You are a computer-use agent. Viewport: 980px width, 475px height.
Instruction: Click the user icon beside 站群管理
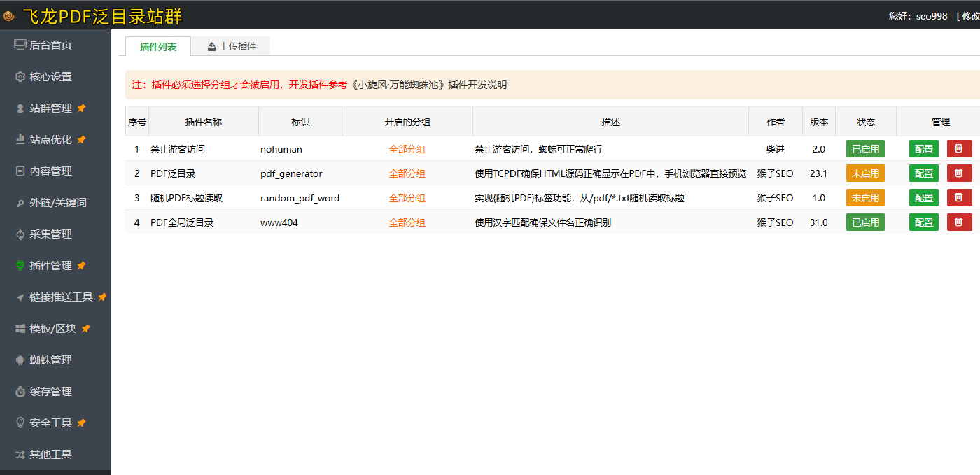(x=20, y=108)
